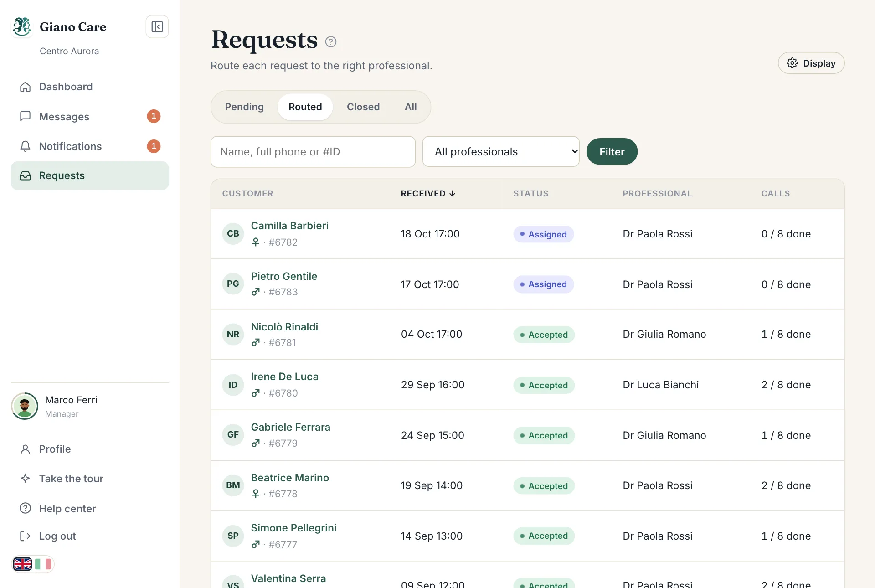Focus the name, phone or ID search field
The height and width of the screenshot is (588, 875).
(x=313, y=152)
